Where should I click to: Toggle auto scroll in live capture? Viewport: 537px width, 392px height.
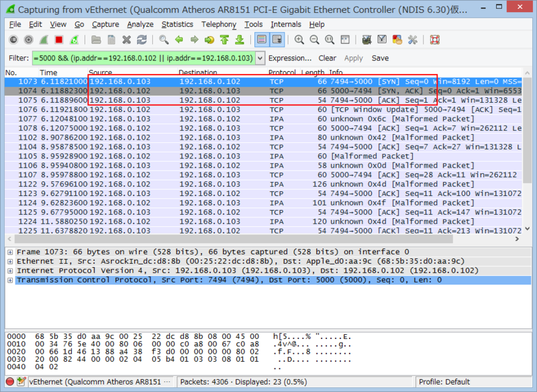[x=277, y=40]
